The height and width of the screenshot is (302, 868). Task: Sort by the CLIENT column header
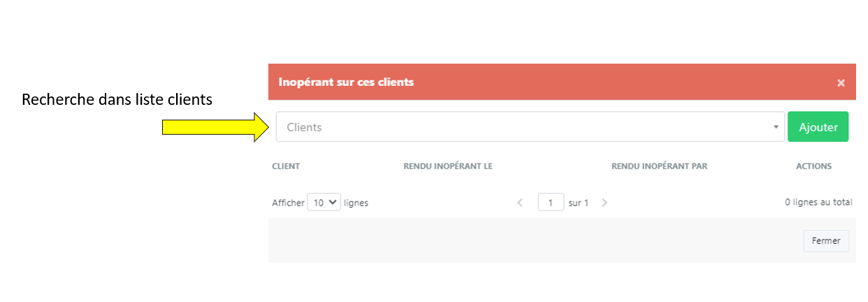pos(286,166)
